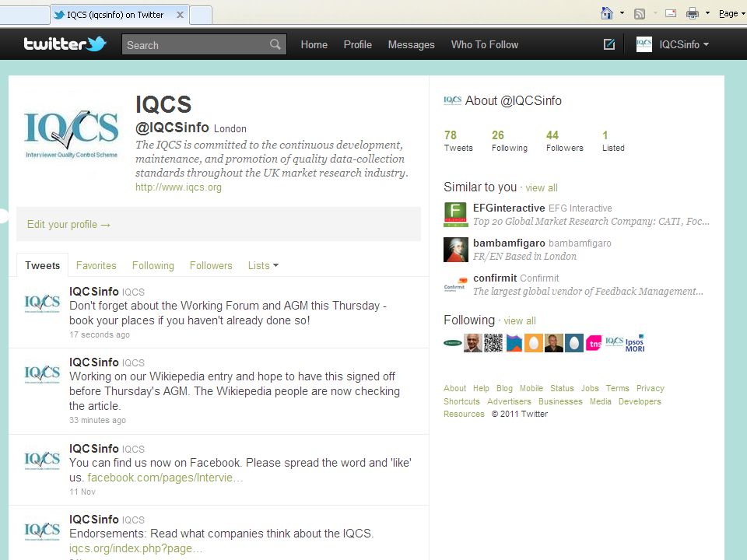Click browser Home toolbar icon
Image resolution: width=747 pixels, height=560 pixels.
point(606,13)
